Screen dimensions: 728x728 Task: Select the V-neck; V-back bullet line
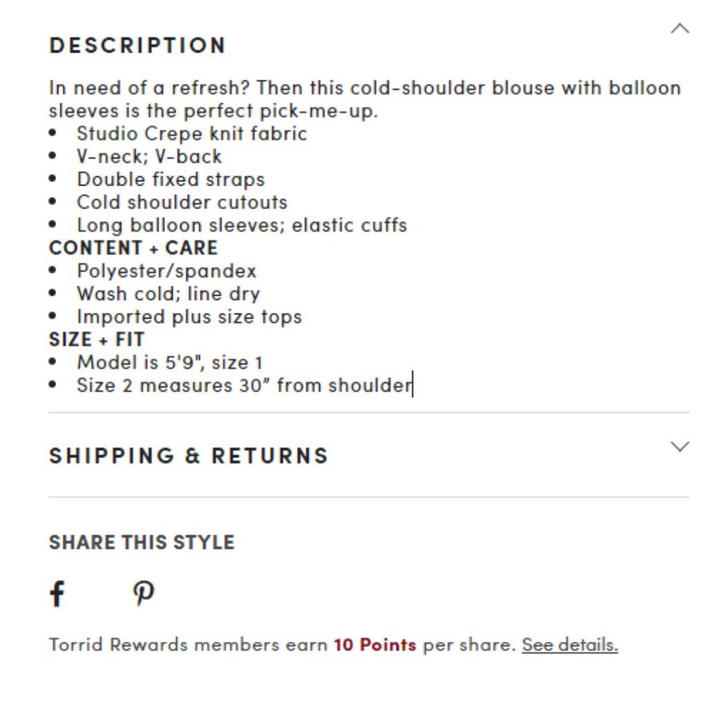tap(149, 157)
